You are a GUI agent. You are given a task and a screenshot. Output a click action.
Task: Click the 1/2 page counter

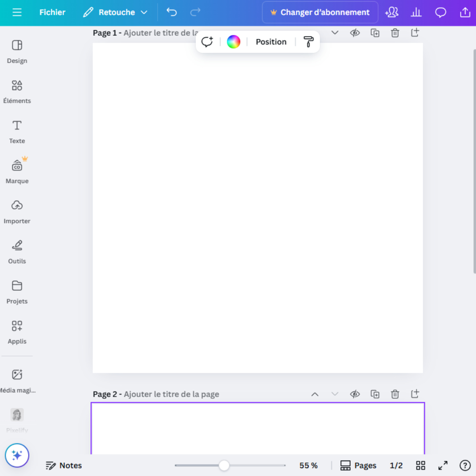click(396, 465)
